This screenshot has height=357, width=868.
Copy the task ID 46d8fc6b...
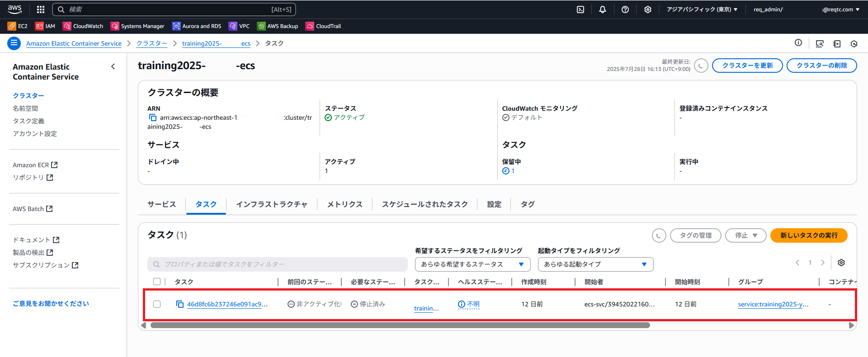point(180,304)
